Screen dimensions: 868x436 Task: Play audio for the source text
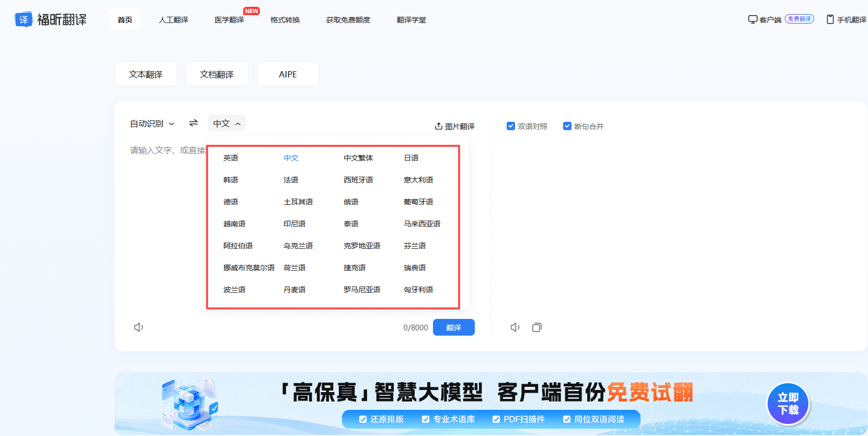[139, 327]
